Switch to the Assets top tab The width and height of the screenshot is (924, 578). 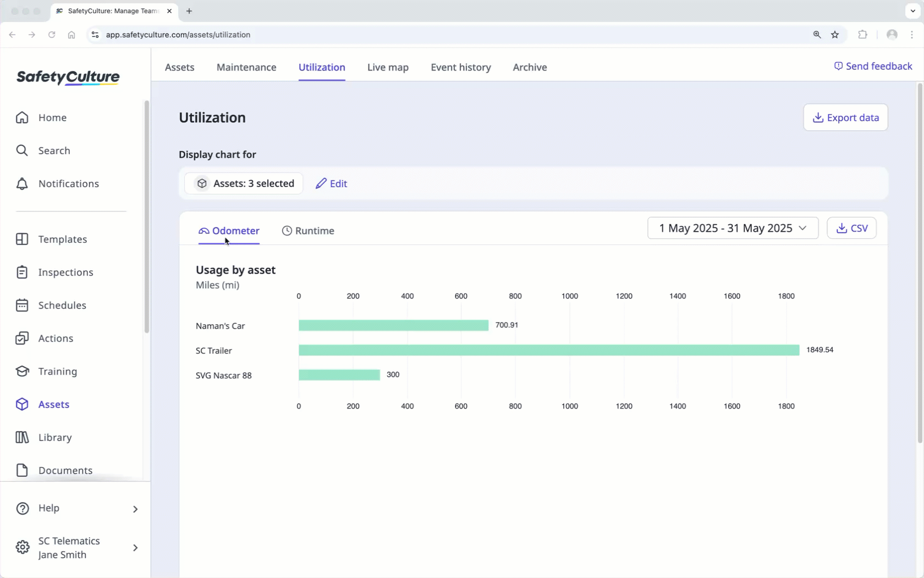click(x=179, y=67)
